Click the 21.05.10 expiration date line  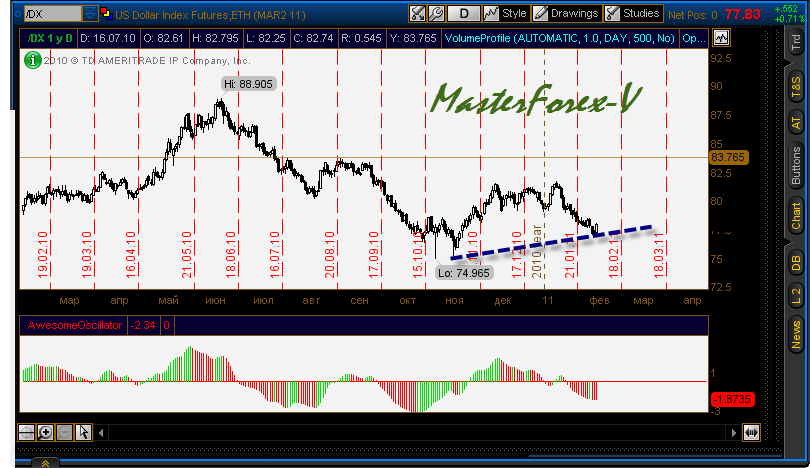pyautogui.click(x=194, y=170)
